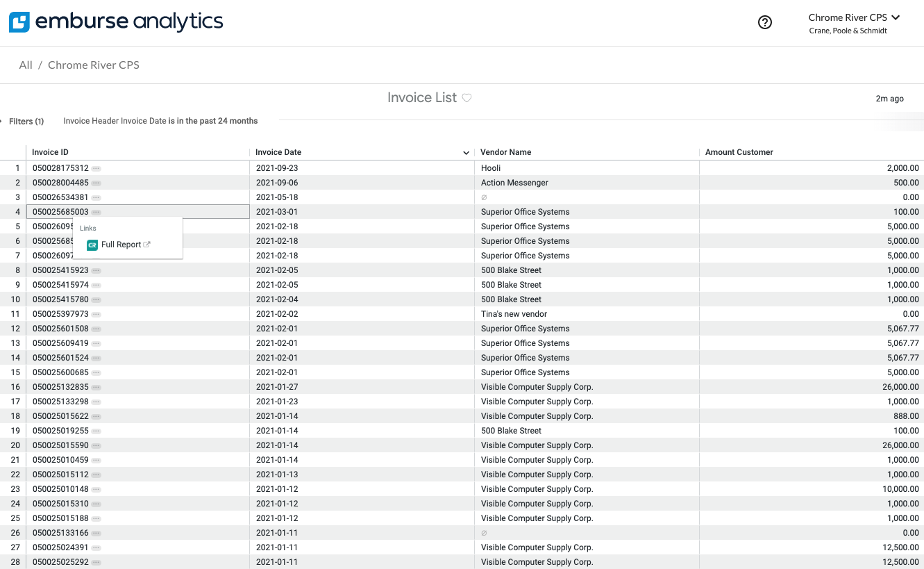The height and width of the screenshot is (569, 924).
Task: Select Chrome River CPS breadcrumb
Action: pos(94,65)
